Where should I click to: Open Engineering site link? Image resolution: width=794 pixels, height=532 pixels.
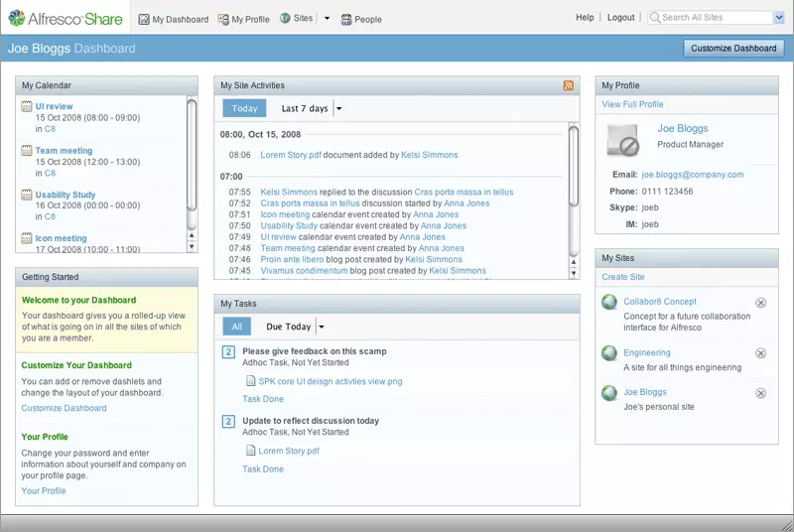click(x=647, y=352)
